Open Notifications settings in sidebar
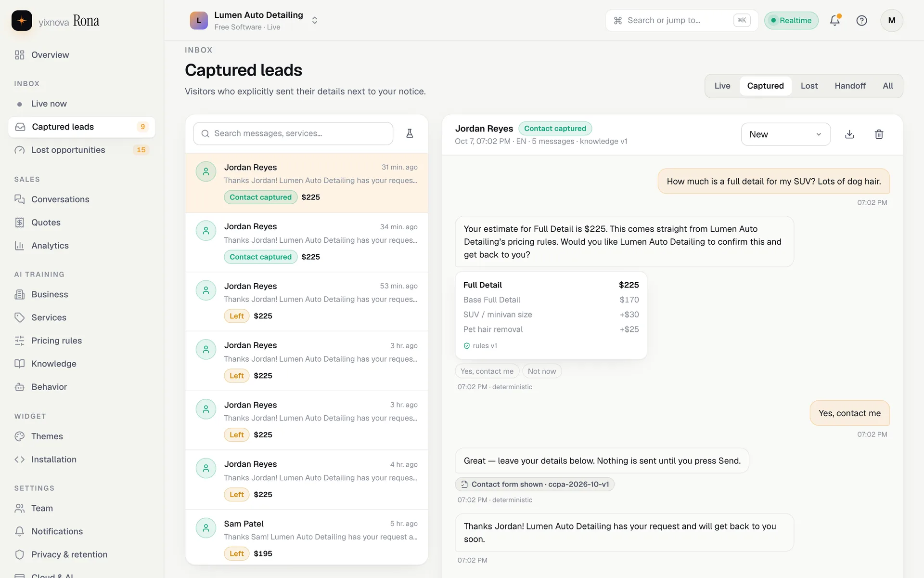This screenshot has width=924, height=578. pyautogui.click(x=82, y=531)
